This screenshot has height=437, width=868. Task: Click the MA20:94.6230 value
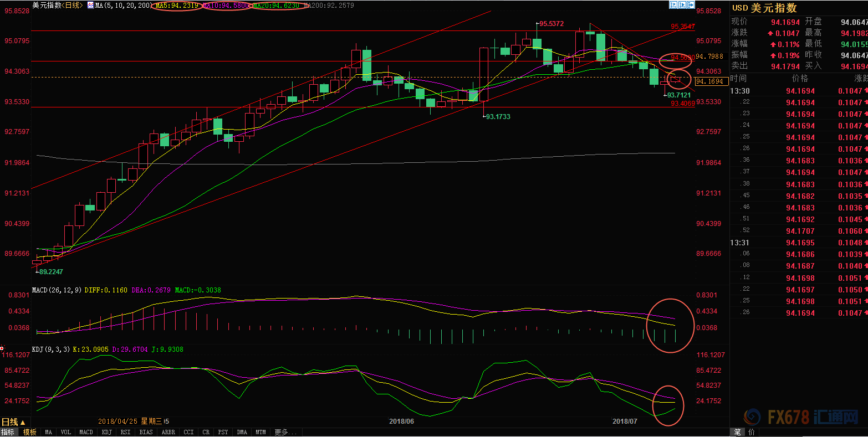276,6
